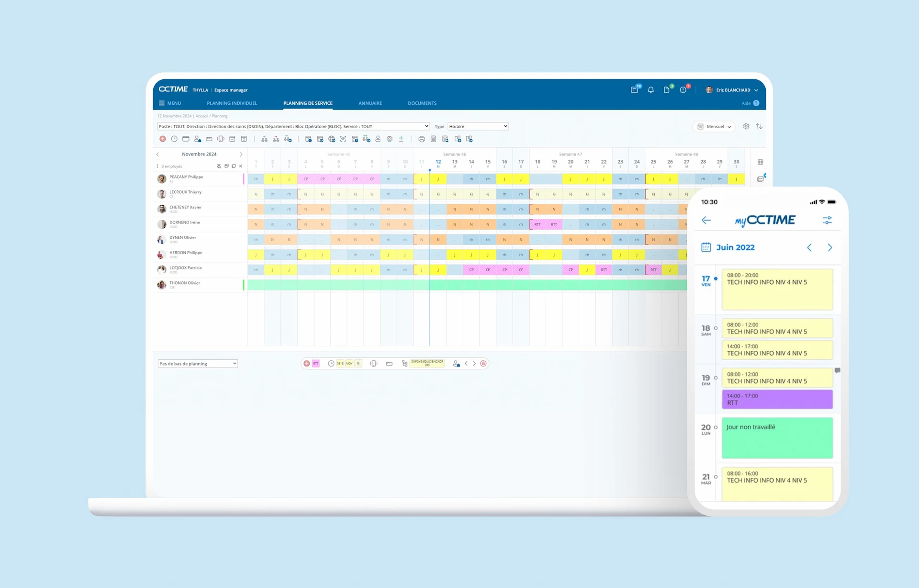Click the settings gear above the calendar

(x=746, y=126)
